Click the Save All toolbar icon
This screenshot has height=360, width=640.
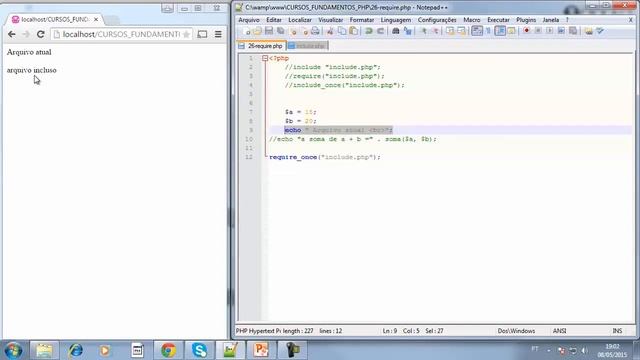click(x=281, y=31)
